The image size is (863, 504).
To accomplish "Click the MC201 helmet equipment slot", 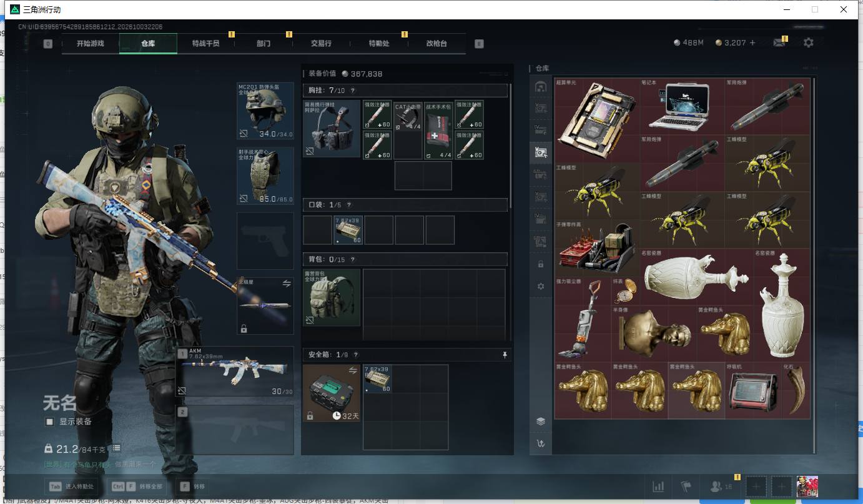I will (265, 111).
